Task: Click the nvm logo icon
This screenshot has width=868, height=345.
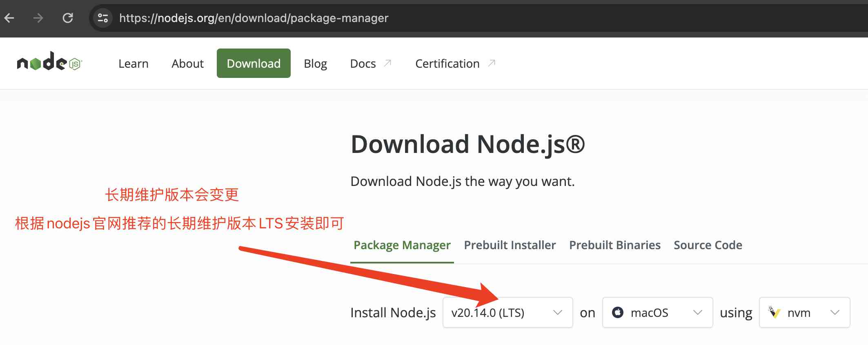Action: click(x=774, y=312)
